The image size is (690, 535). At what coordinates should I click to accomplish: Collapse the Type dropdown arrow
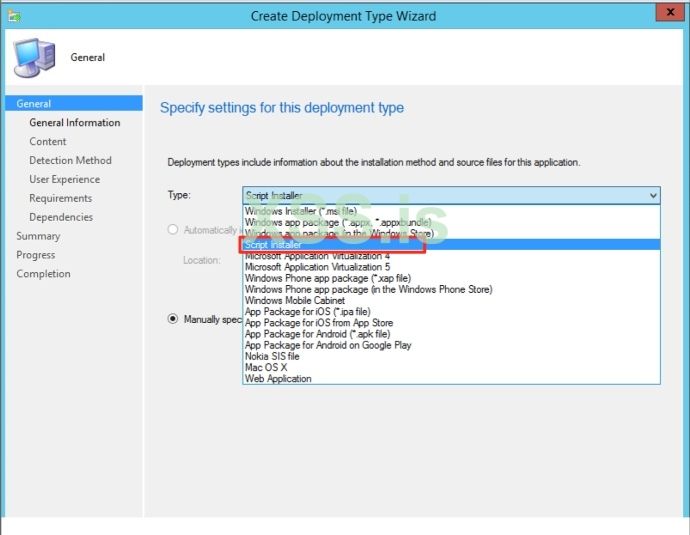[653, 195]
